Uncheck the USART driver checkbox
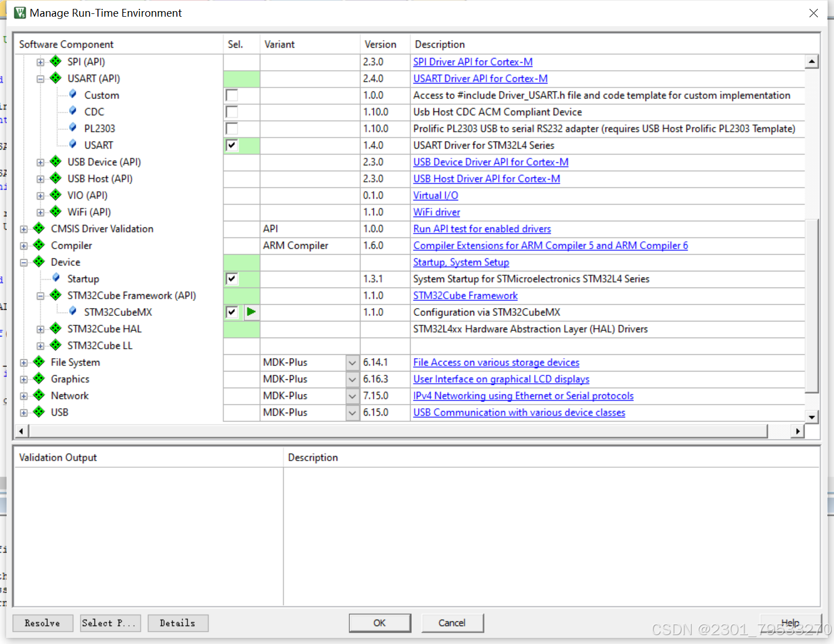This screenshot has width=834, height=644. (231, 145)
